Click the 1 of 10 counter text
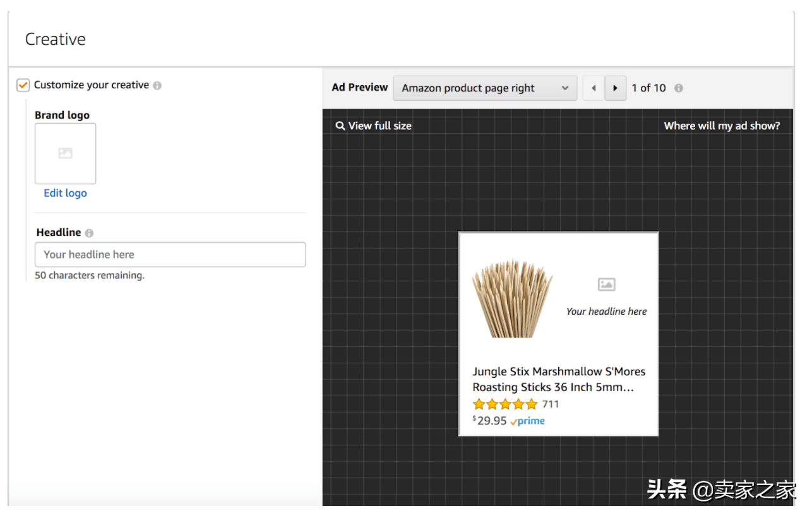The height and width of the screenshot is (516, 812). click(648, 88)
